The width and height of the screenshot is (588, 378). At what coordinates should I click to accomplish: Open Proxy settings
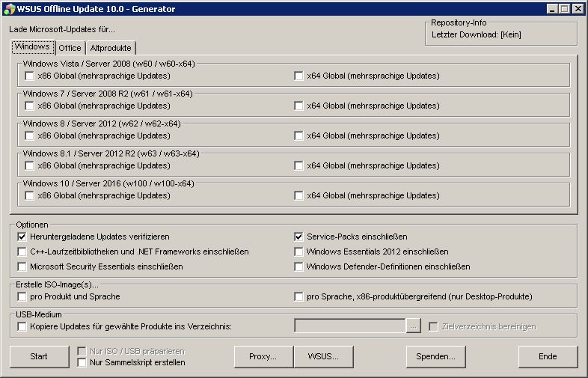tap(263, 356)
